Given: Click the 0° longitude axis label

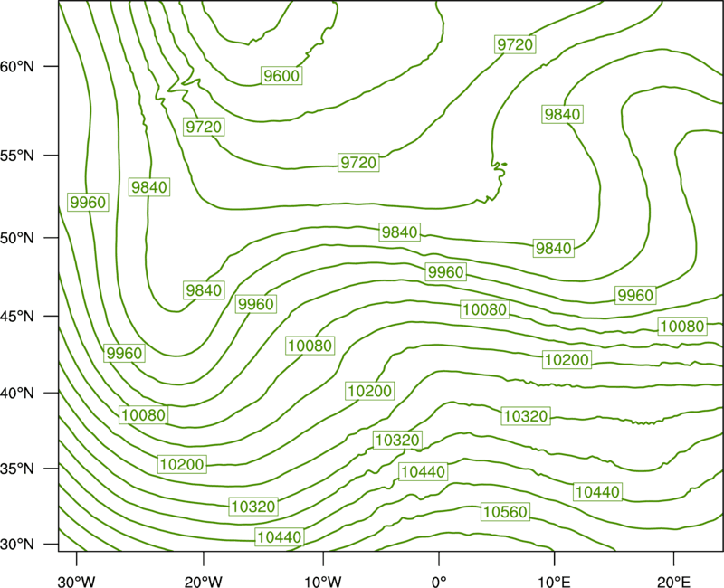Looking at the screenshot, I should [x=439, y=582].
